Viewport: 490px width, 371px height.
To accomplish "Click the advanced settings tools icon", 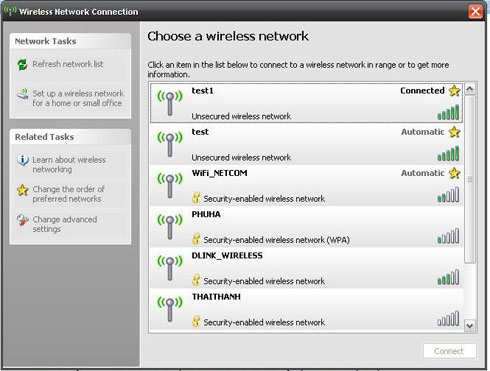I will tap(22, 220).
